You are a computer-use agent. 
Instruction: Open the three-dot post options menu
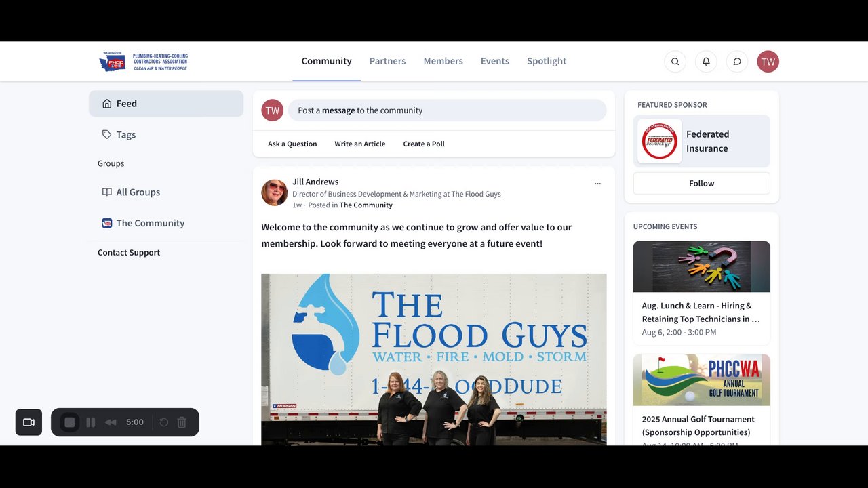tap(597, 184)
